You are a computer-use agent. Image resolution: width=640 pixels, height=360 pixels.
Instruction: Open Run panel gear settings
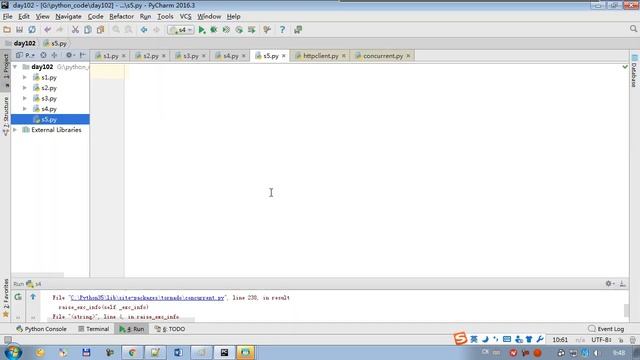click(609, 284)
